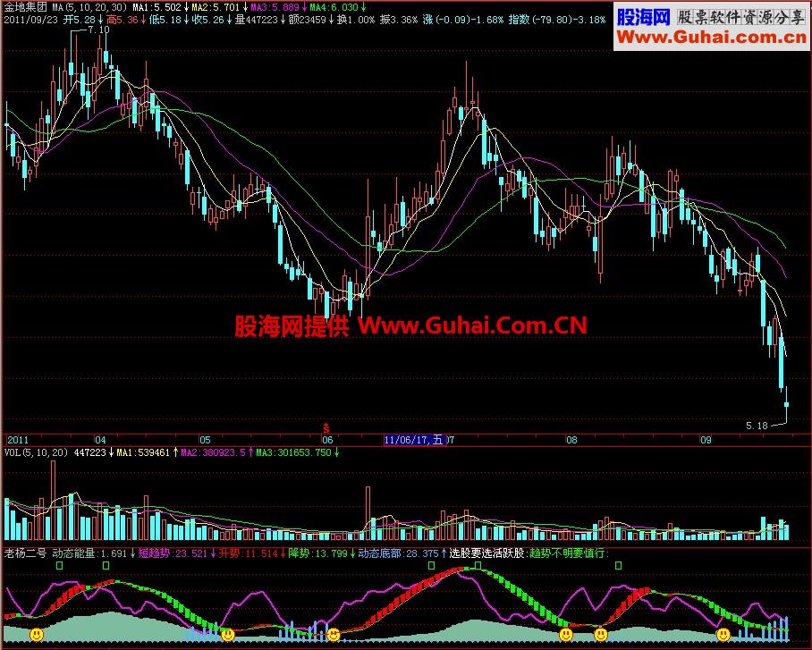Click the 09 month label on the time axis
The height and width of the screenshot is (650, 812).
[706, 440]
